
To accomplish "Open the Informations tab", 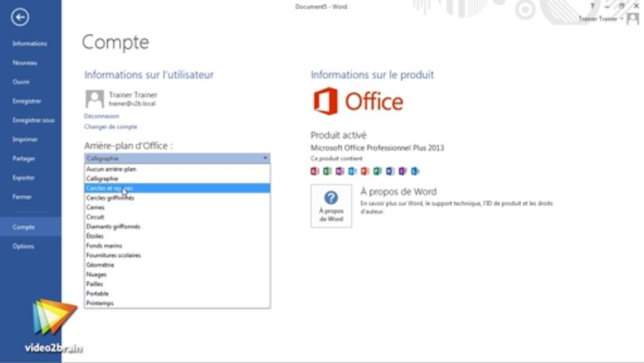I will pyautogui.click(x=30, y=44).
